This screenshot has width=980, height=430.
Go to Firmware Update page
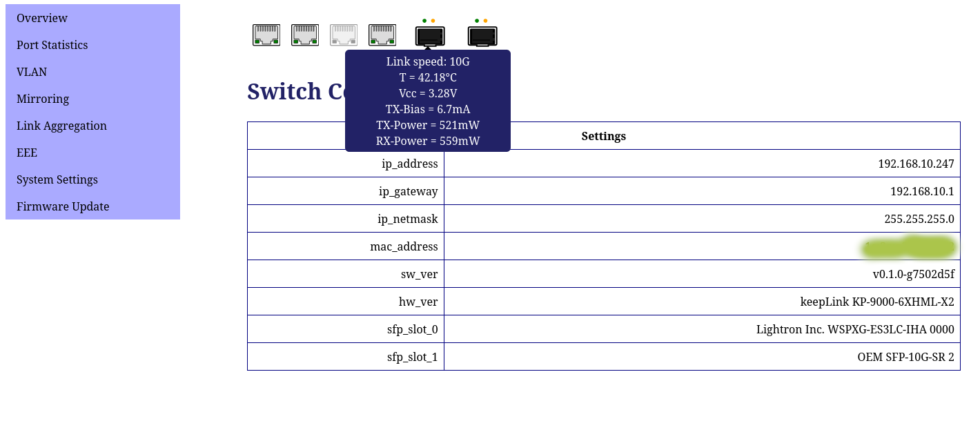coord(92,206)
